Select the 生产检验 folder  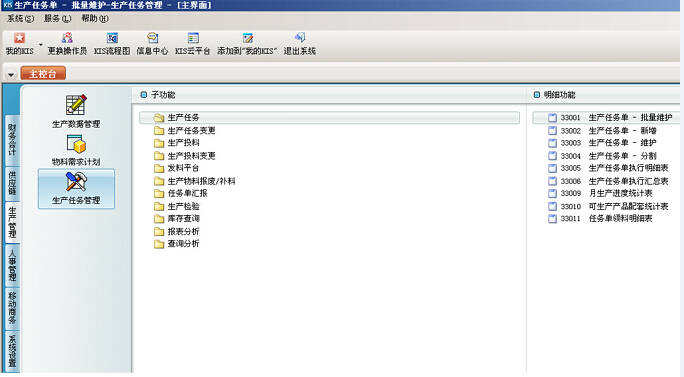(177, 206)
